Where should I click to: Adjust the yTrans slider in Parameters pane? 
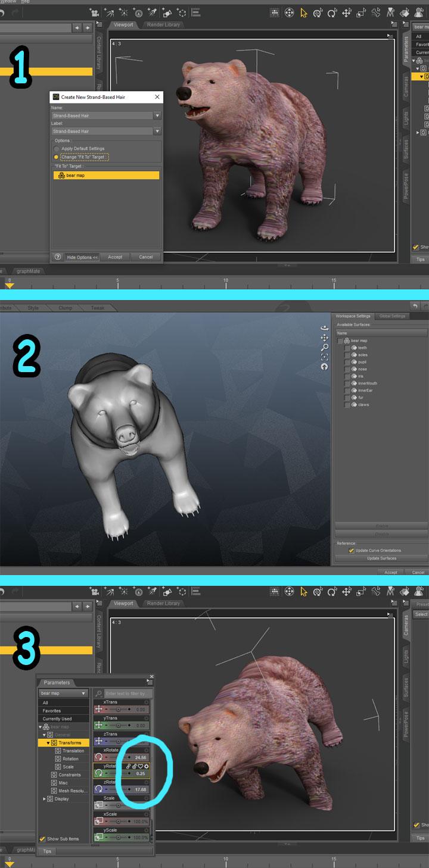[x=118, y=726]
